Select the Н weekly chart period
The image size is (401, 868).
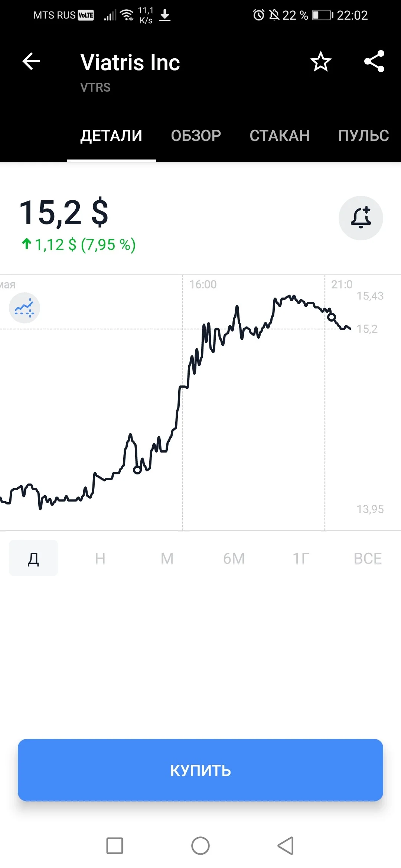[100, 558]
